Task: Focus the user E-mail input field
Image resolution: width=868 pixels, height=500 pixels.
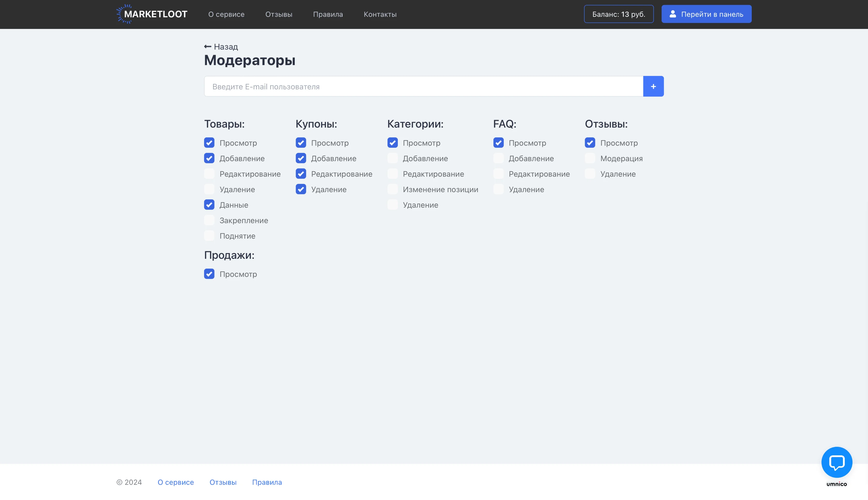Action: click(x=423, y=86)
